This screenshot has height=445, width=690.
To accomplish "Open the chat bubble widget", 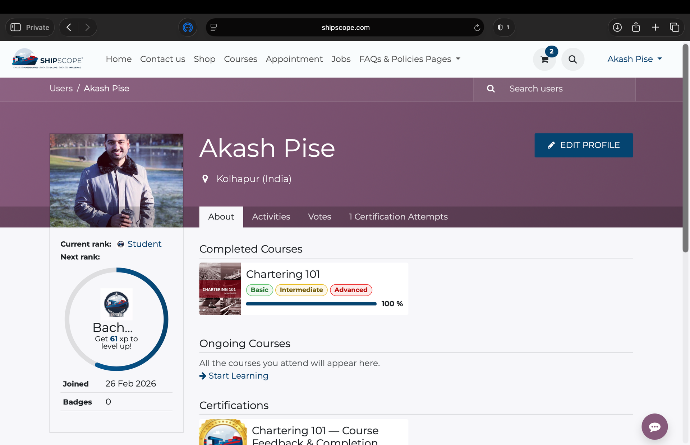I will 655,426.
